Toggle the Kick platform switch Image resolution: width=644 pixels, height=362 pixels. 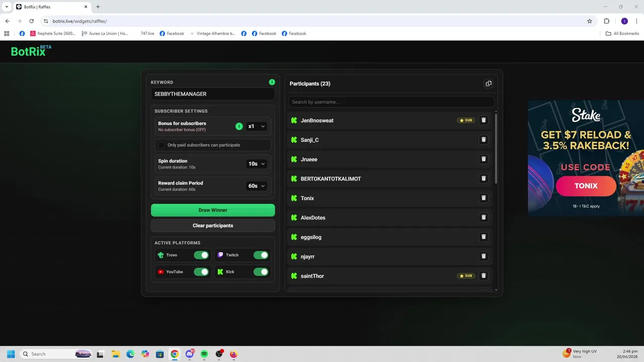tap(261, 272)
